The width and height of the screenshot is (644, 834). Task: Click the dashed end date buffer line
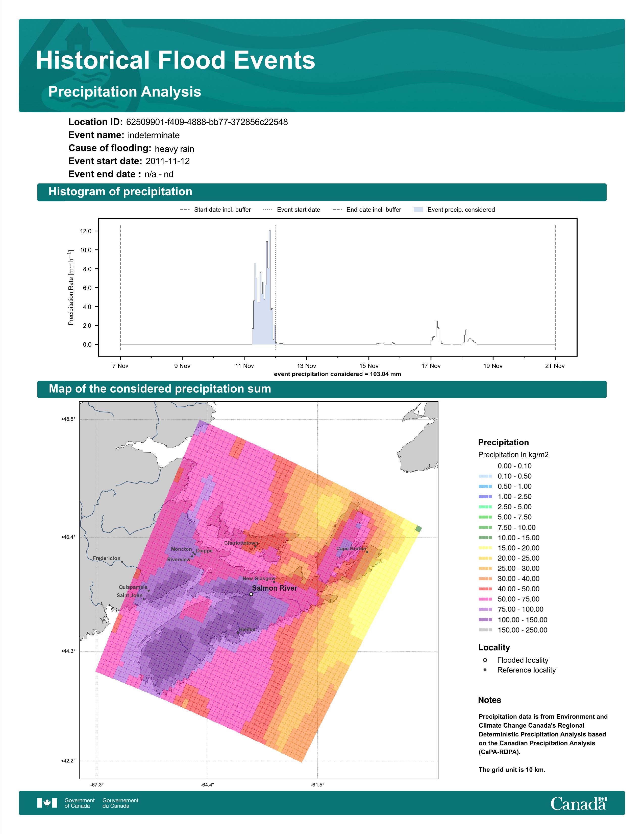coord(555,288)
